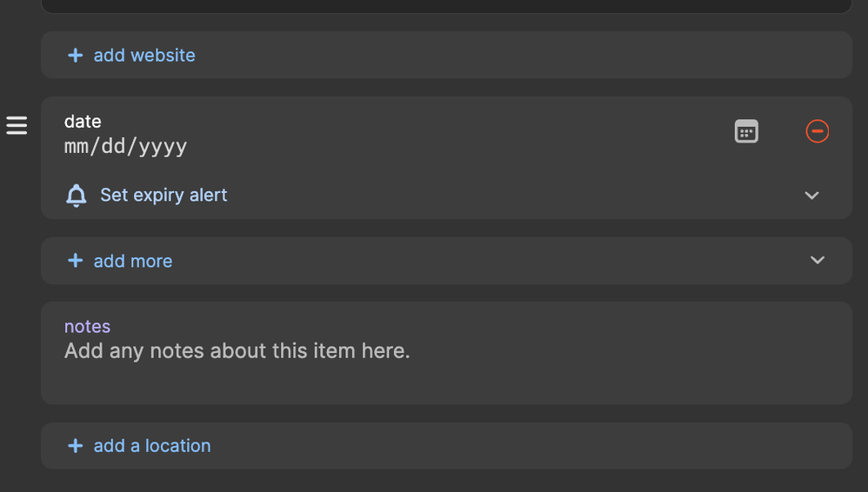
Task: Remove the date field with red minus
Action: tap(817, 131)
